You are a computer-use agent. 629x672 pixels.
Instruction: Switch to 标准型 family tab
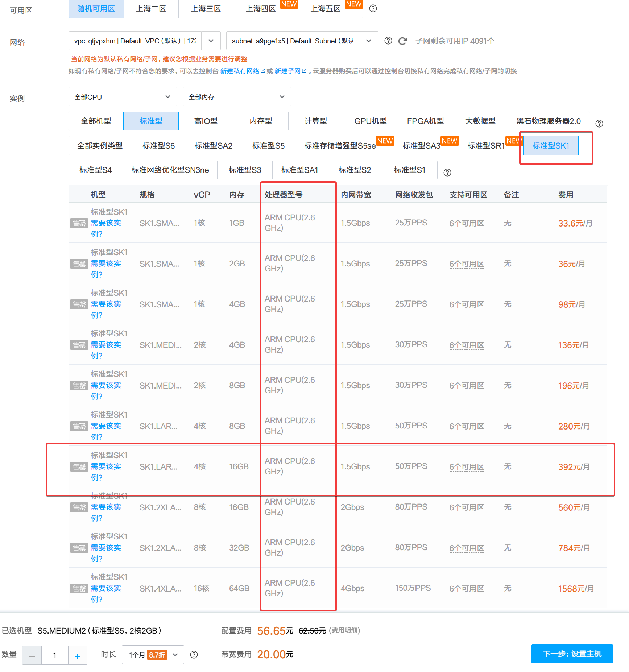tap(151, 121)
